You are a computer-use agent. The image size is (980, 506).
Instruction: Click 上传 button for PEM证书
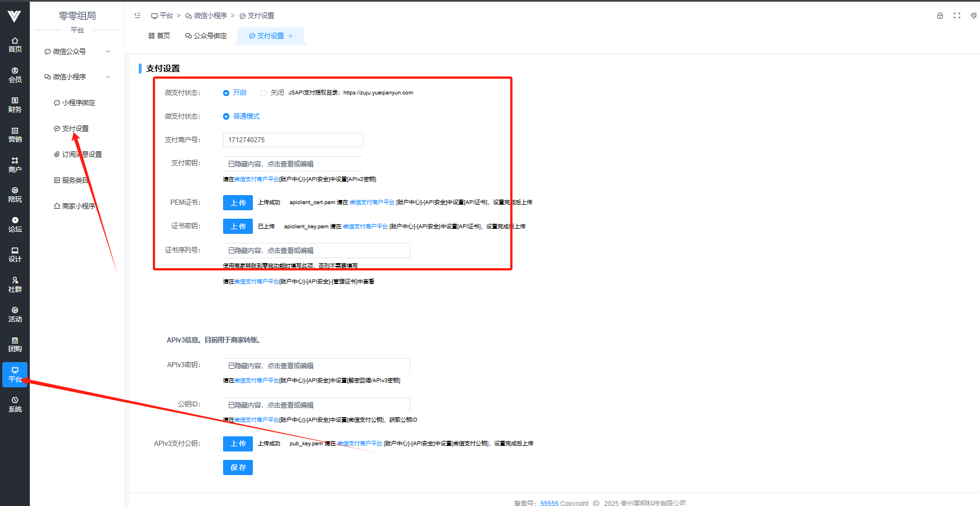pos(238,202)
